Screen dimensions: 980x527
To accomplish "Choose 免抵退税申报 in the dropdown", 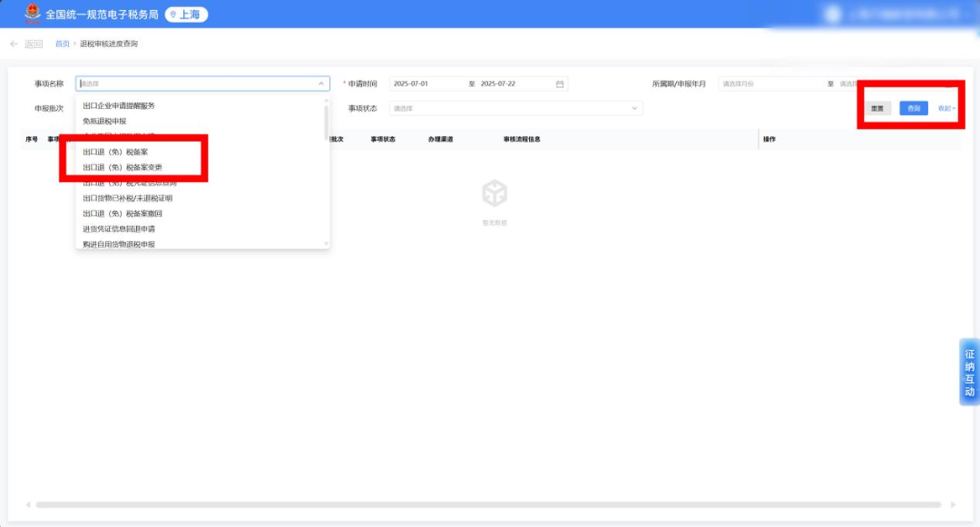I will 104,121.
